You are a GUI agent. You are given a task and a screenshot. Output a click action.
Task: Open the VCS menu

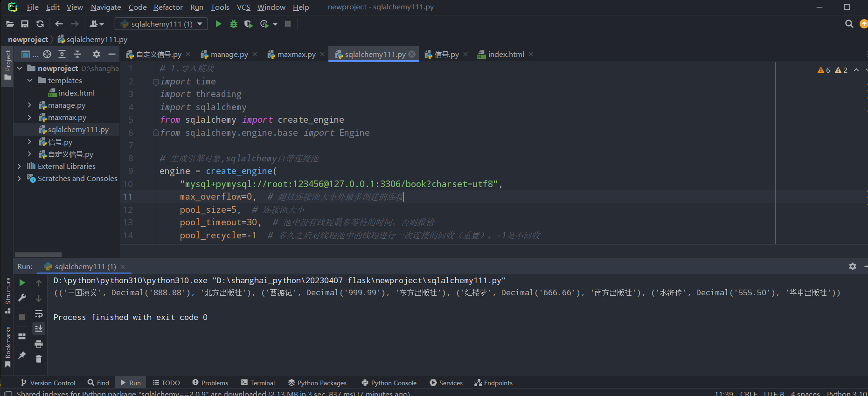tap(243, 7)
